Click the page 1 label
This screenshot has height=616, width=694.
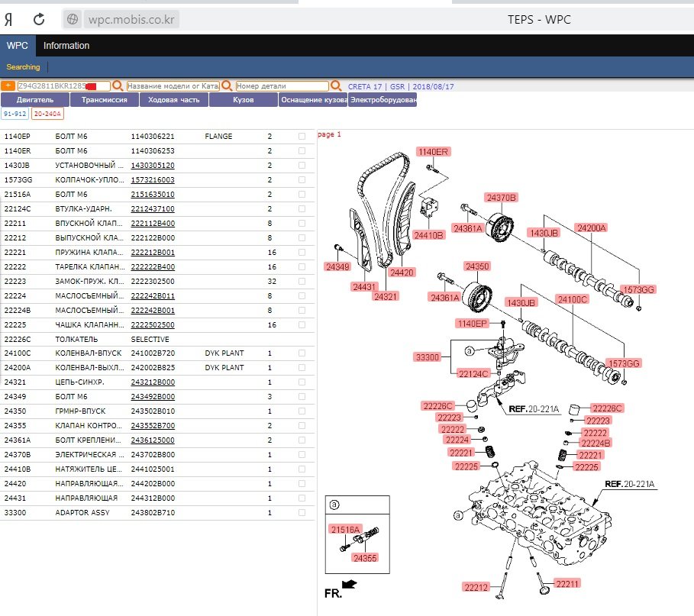coord(329,134)
